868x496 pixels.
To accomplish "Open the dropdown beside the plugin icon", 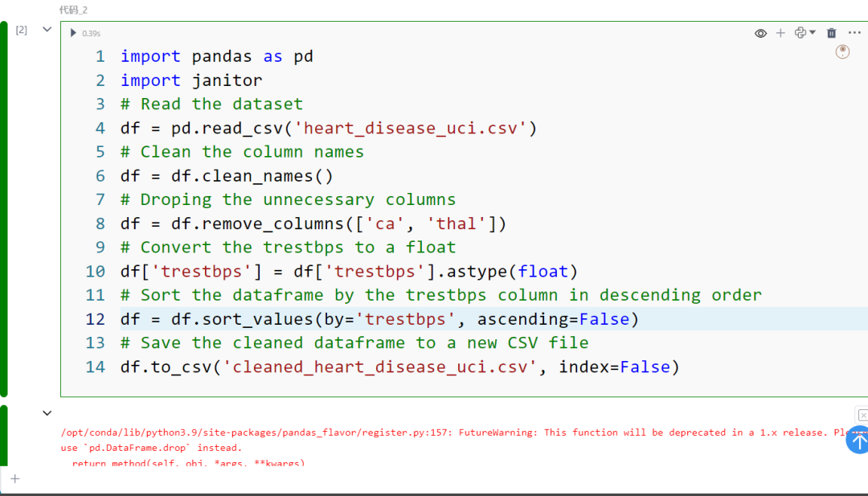I will [812, 33].
